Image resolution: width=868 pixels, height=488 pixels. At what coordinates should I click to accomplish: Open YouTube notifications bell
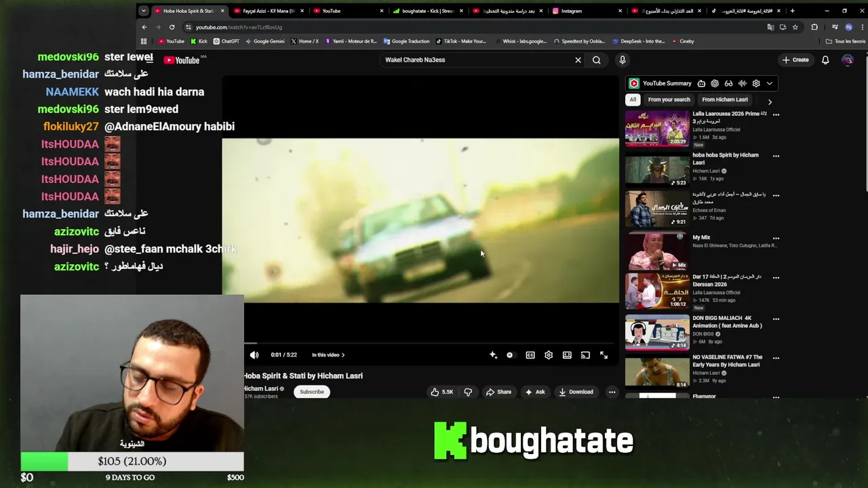pos(825,60)
